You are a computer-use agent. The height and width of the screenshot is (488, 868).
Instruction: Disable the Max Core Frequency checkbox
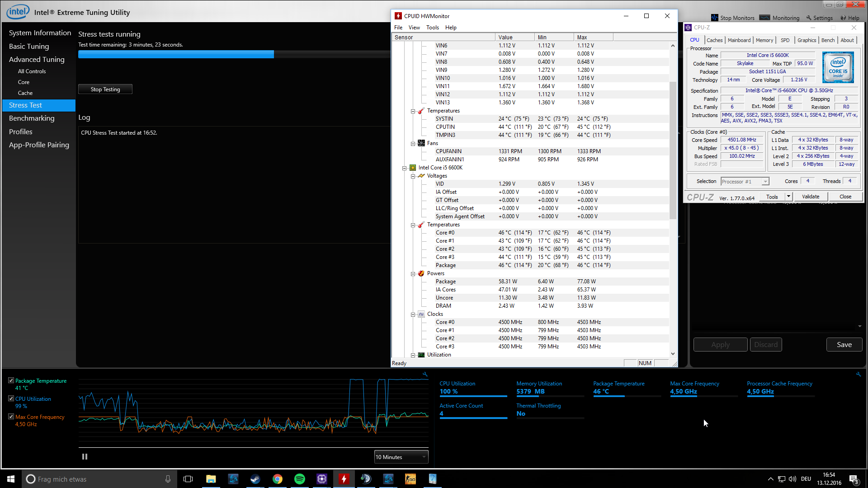coord(11,417)
